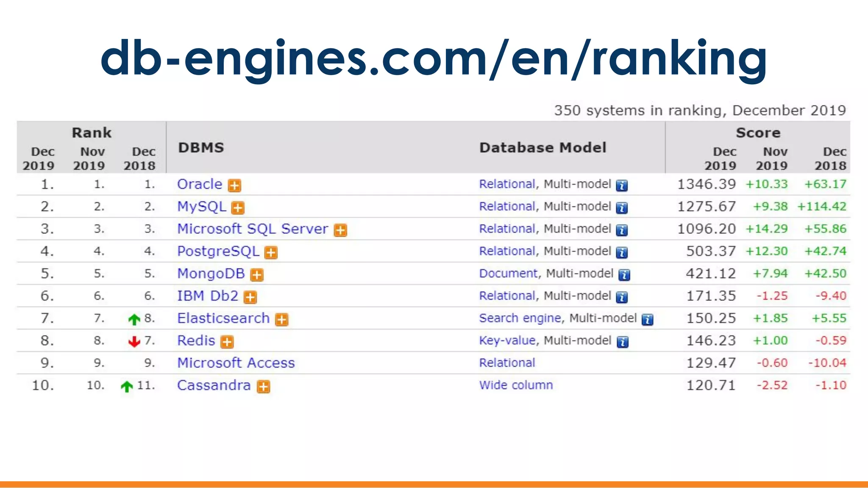This screenshot has height=488, width=868.
Task: Click the Search engine model link
Action: click(x=520, y=318)
